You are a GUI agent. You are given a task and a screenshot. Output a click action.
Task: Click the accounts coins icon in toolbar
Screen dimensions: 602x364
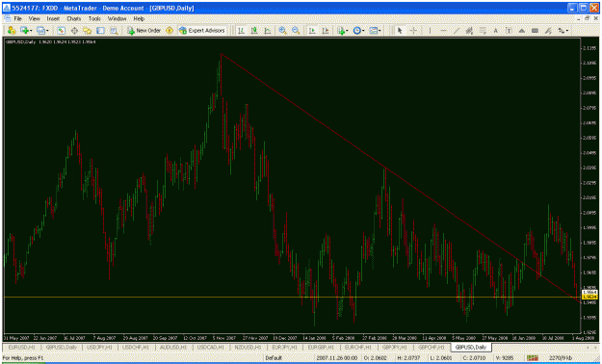tap(12, 31)
